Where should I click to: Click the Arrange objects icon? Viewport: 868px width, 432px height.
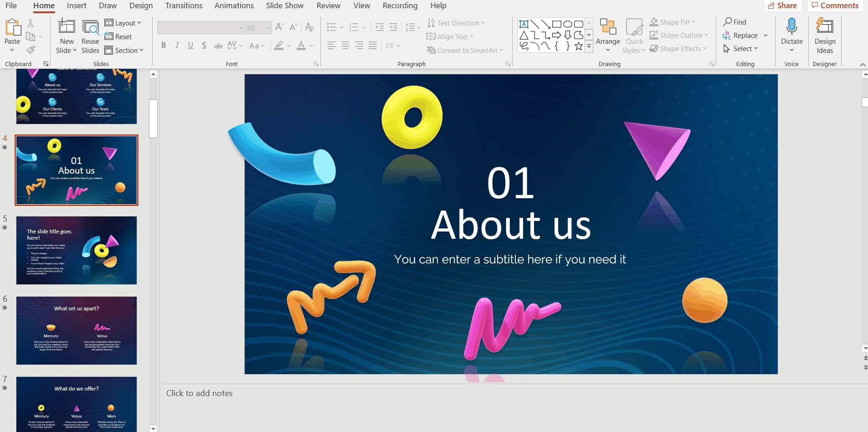(608, 28)
